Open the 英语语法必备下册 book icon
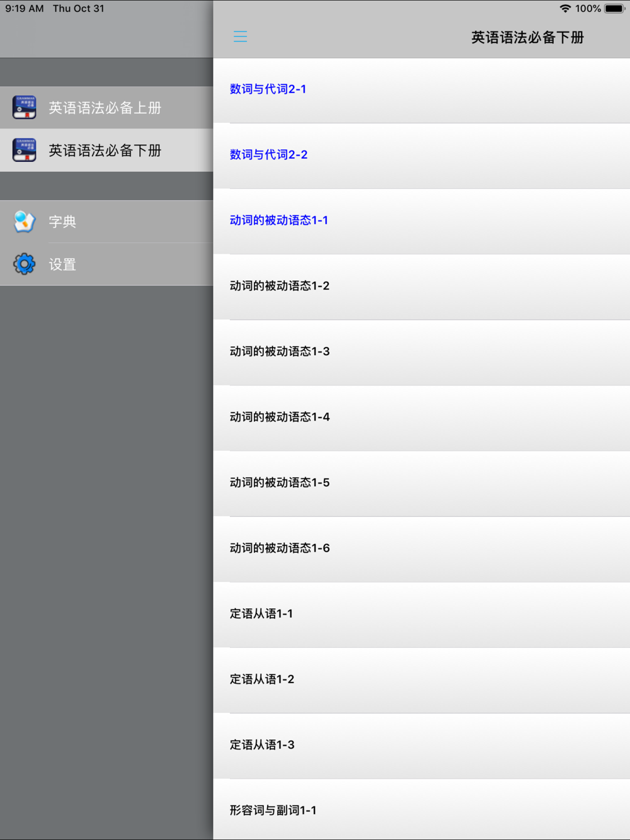Screen dimensions: 630x840 click(25, 150)
